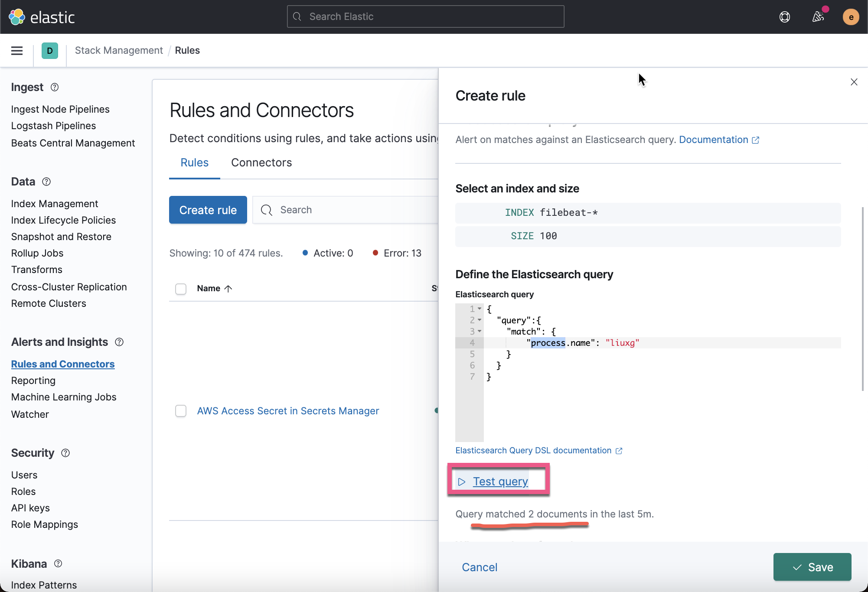Toggle the select-all rules checkbox

pos(181,289)
